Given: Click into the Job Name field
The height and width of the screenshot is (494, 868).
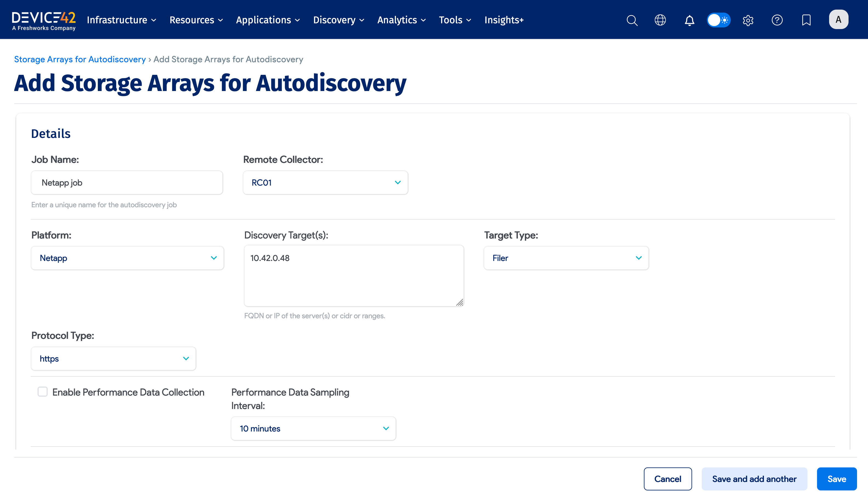Looking at the screenshot, I should (x=127, y=183).
